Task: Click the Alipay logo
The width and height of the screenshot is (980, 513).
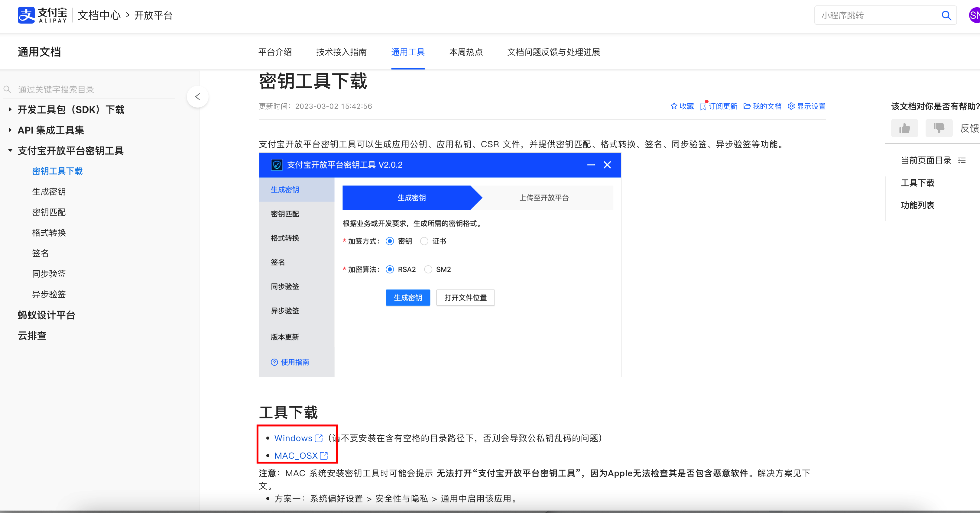Action: click(42, 15)
